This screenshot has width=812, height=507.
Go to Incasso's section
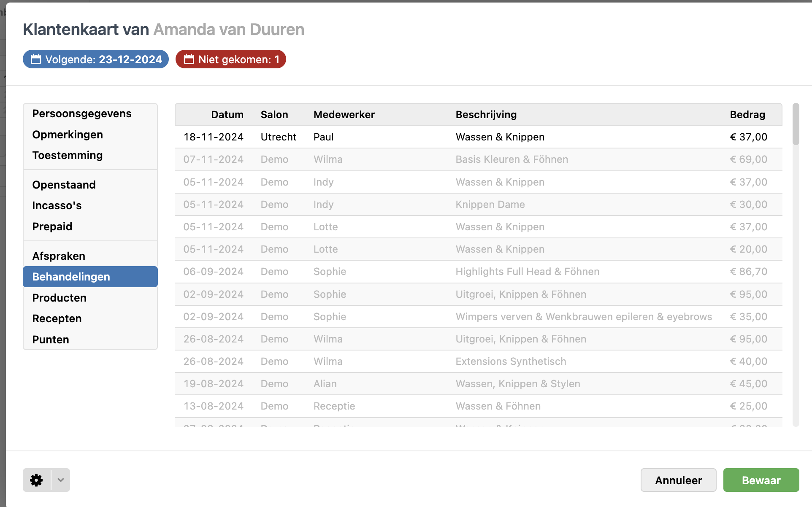(x=57, y=205)
